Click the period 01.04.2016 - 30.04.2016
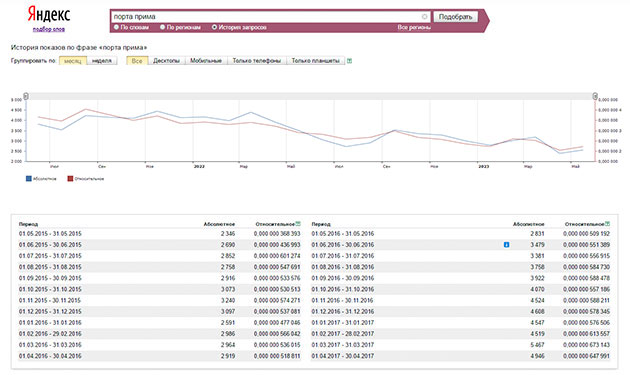This screenshot has width=630, height=375. 50,356
